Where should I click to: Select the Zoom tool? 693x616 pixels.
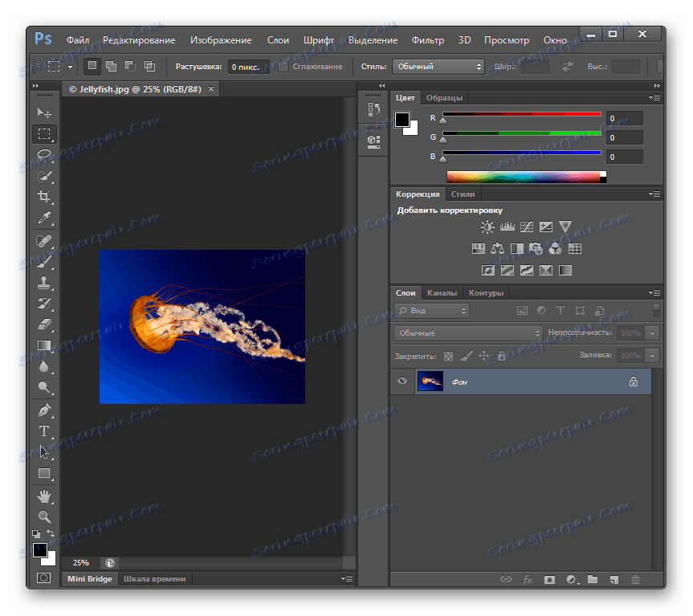coord(44,516)
